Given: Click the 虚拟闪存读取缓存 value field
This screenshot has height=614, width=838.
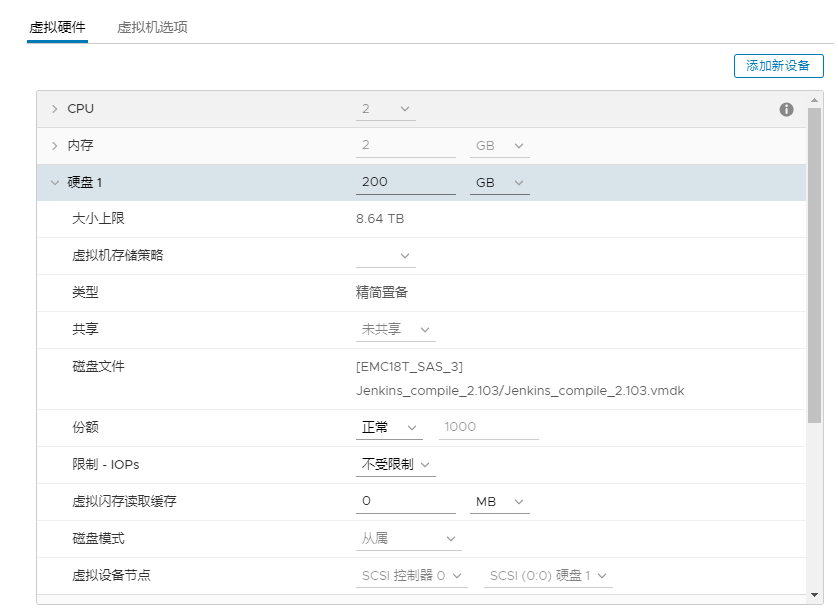Looking at the screenshot, I should (x=406, y=501).
